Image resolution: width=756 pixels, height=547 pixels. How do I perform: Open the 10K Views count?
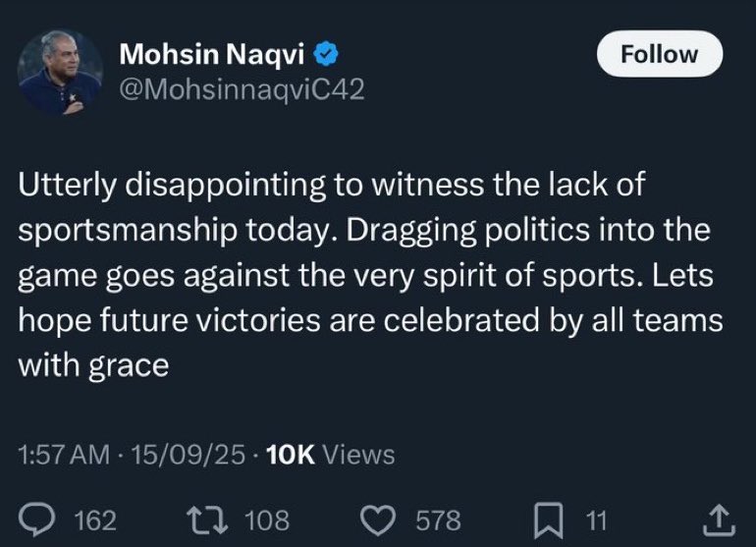click(x=330, y=455)
